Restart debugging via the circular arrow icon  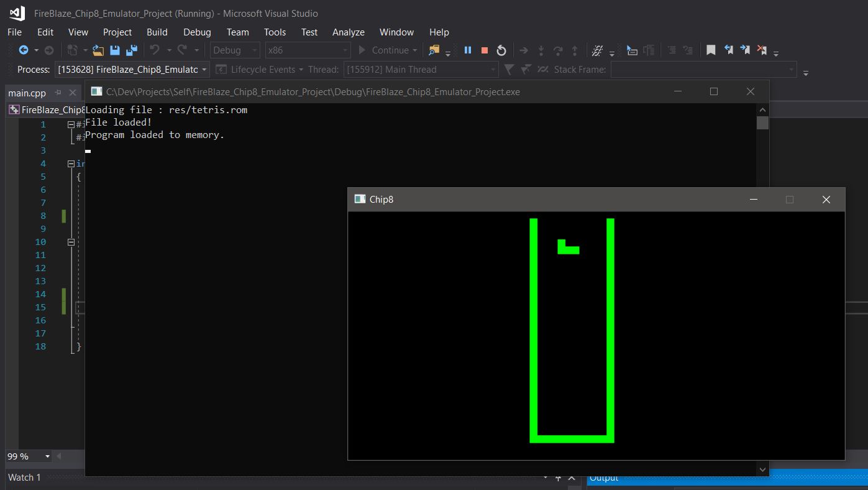tap(501, 50)
